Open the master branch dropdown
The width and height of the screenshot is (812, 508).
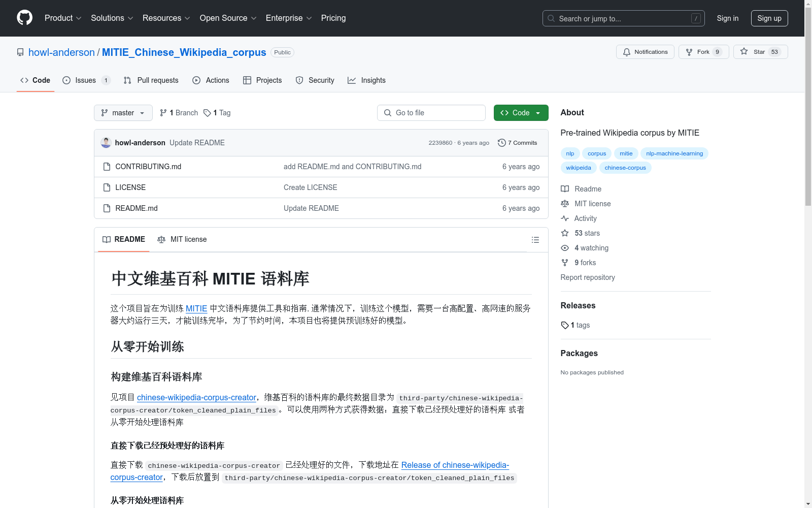coord(123,113)
